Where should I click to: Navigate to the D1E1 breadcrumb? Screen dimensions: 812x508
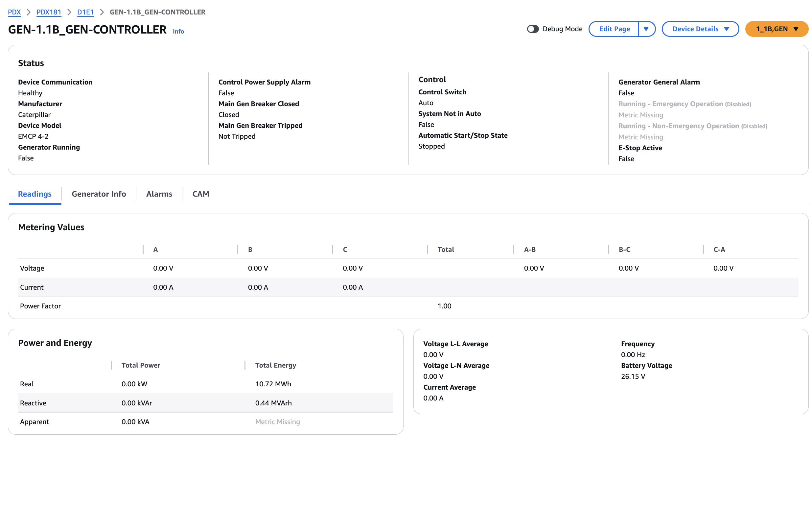tap(85, 12)
